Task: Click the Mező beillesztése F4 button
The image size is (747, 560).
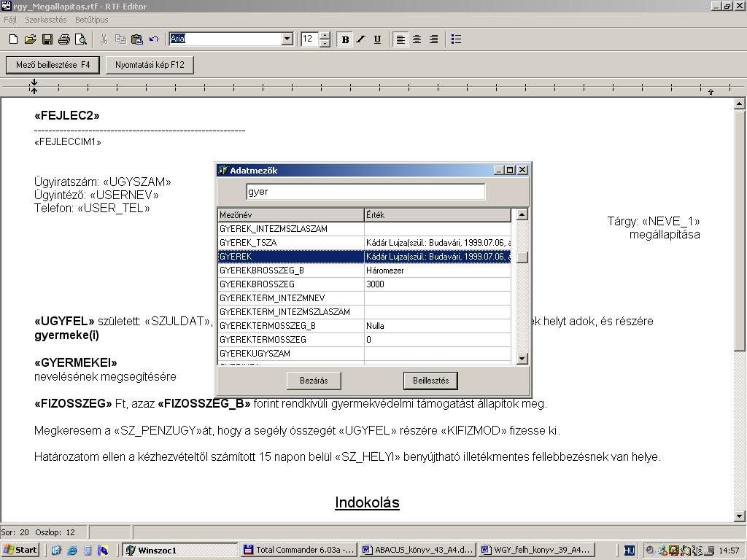Action: point(53,65)
